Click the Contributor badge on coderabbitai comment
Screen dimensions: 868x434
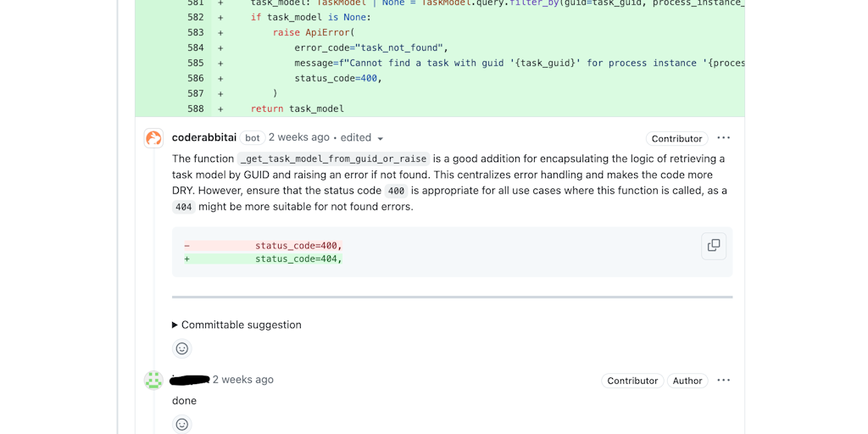pos(676,139)
